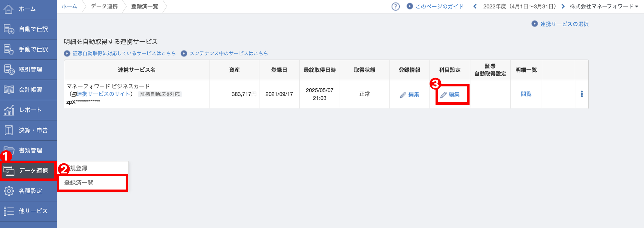Open the レポート chart icon

[9, 110]
